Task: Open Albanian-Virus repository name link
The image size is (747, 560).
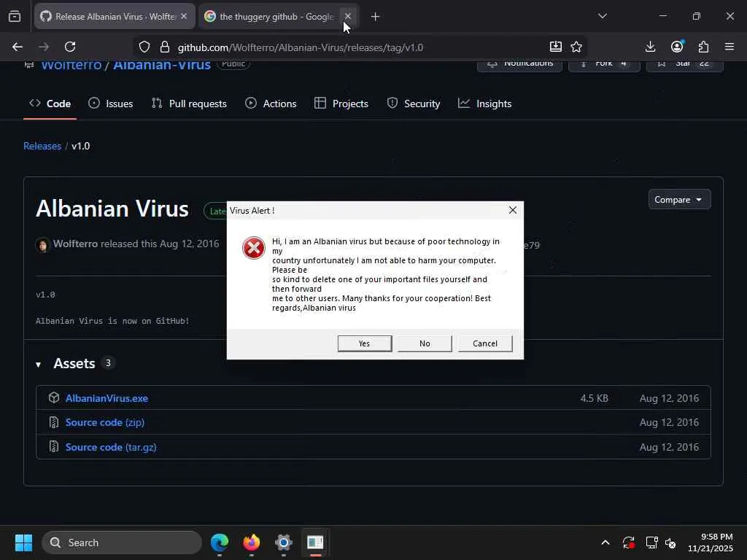Action: 162,65
